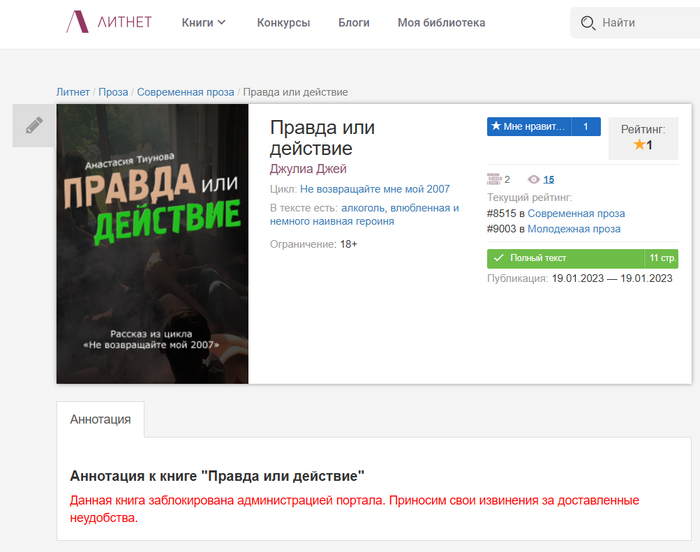Click the red blocked-book notice text
The height and width of the screenshot is (552, 700).
click(x=354, y=509)
